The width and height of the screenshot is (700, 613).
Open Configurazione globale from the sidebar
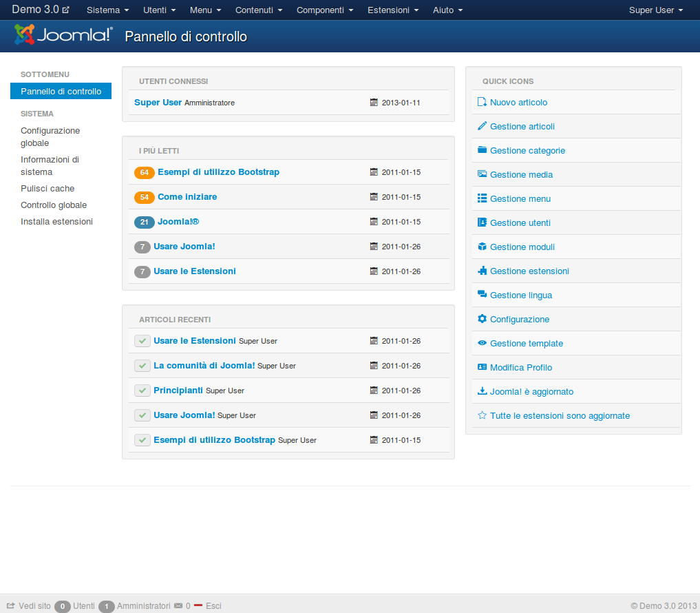coord(50,136)
